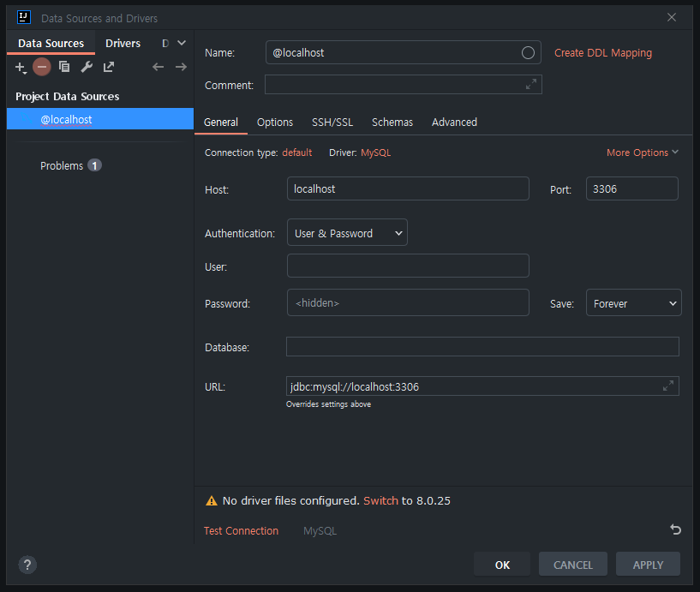Change connection type default link

[296, 152]
